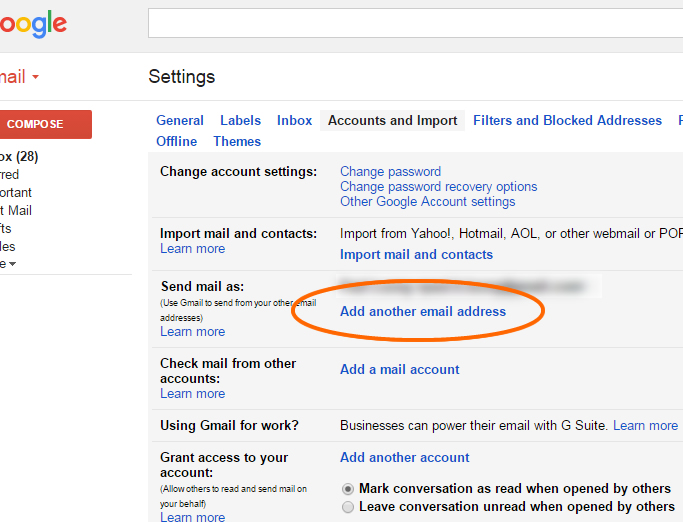Image resolution: width=683 pixels, height=522 pixels.
Task: Open Other Google Account settings
Action: click(428, 201)
